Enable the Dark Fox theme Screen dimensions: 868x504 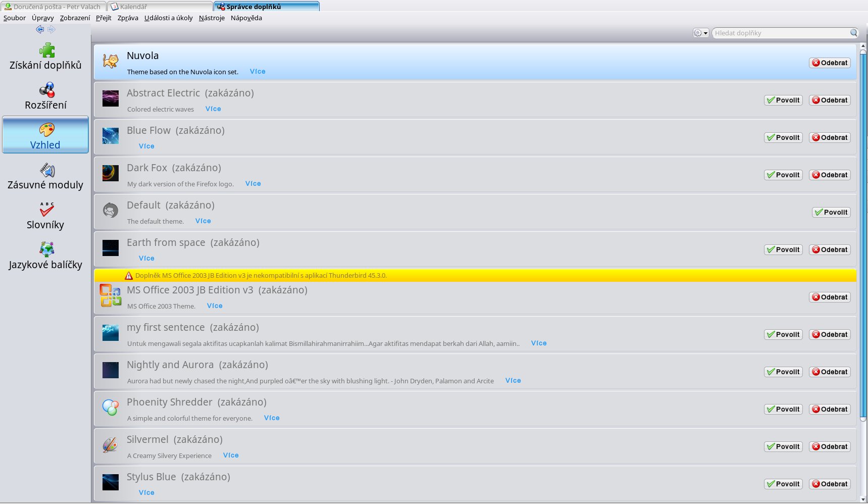tap(783, 175)
